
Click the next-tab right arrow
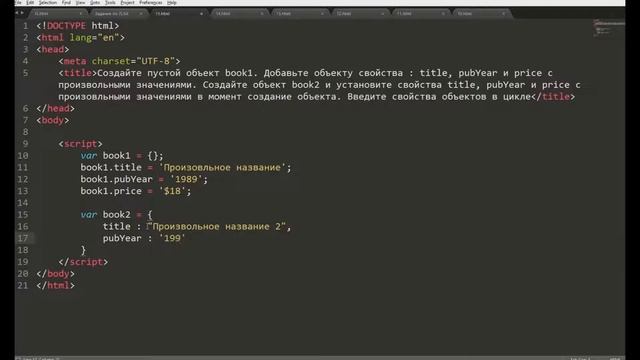point(22,13)
